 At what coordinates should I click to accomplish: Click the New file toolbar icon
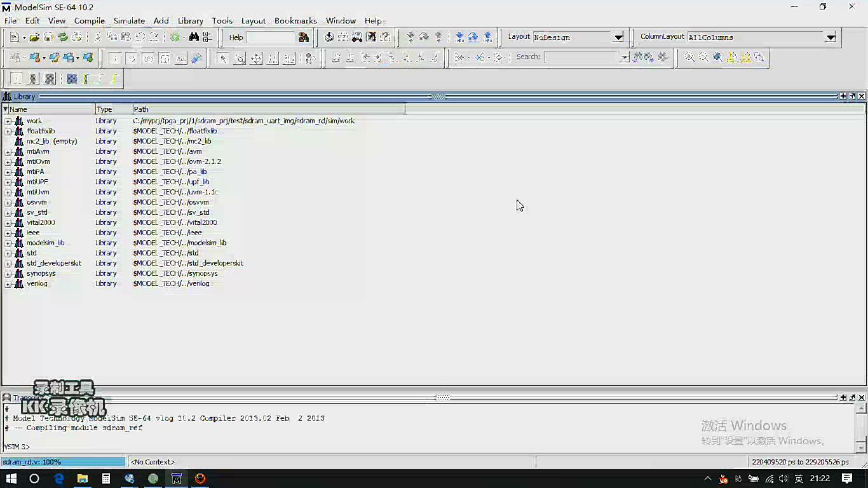click(14, 37)
